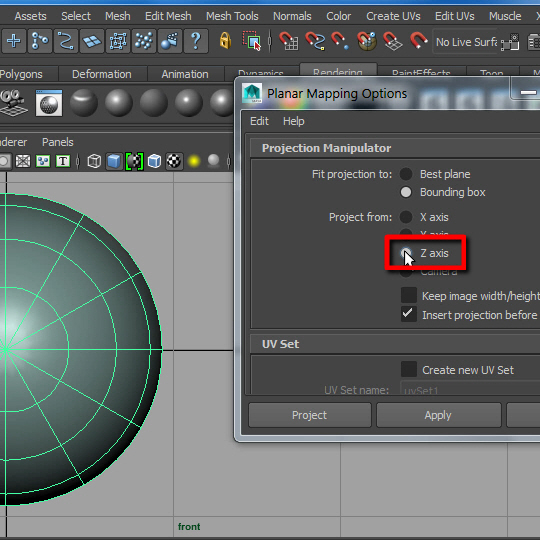Click the second gray material sphere icon
This screenshot has width=540, height=540.
tap(119, 103)
